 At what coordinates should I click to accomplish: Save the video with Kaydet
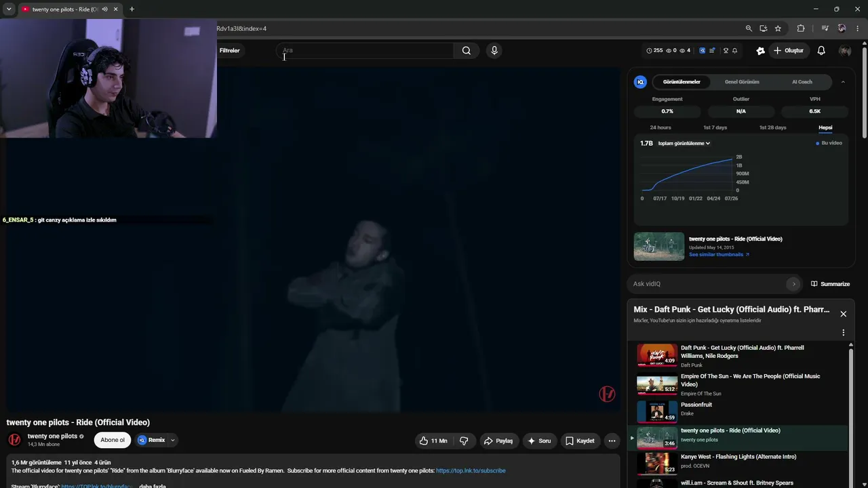(580, 441)
